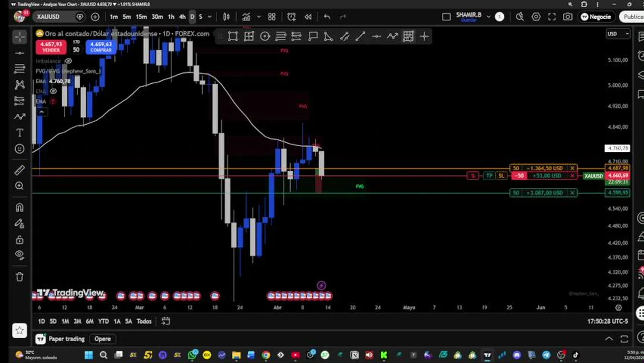644x363 pixels.
Task: Click the Opere button in trading panel
Action: (102, 339)
